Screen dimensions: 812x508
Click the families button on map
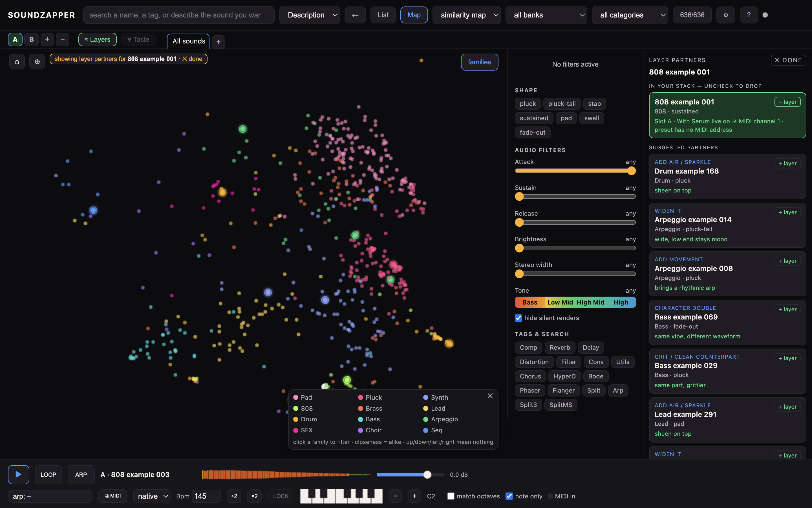(x=479, y=62)
